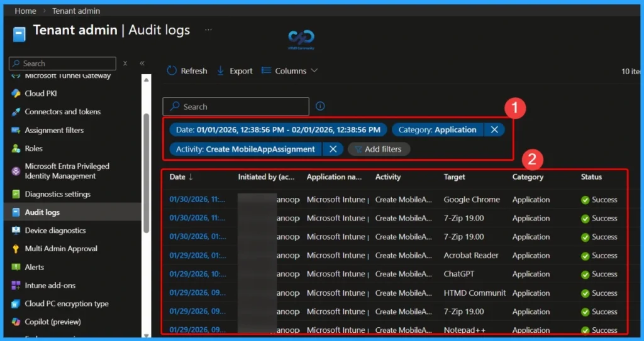Click the Multi Admin Approval key icon

tap(16, 249)
